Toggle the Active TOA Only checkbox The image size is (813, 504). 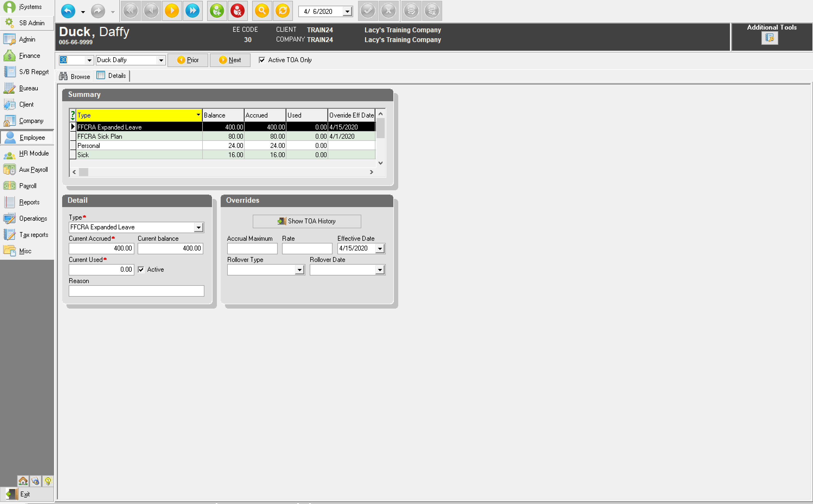[x=262, y=60]
